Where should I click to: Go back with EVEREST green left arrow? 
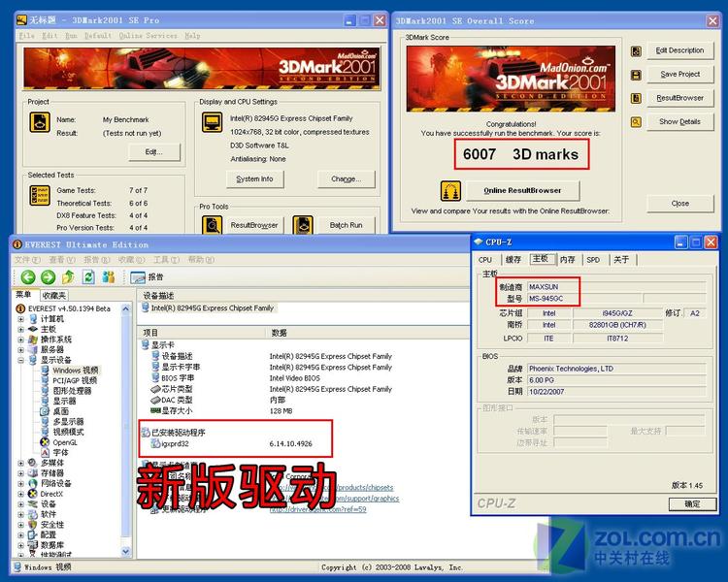28,277
